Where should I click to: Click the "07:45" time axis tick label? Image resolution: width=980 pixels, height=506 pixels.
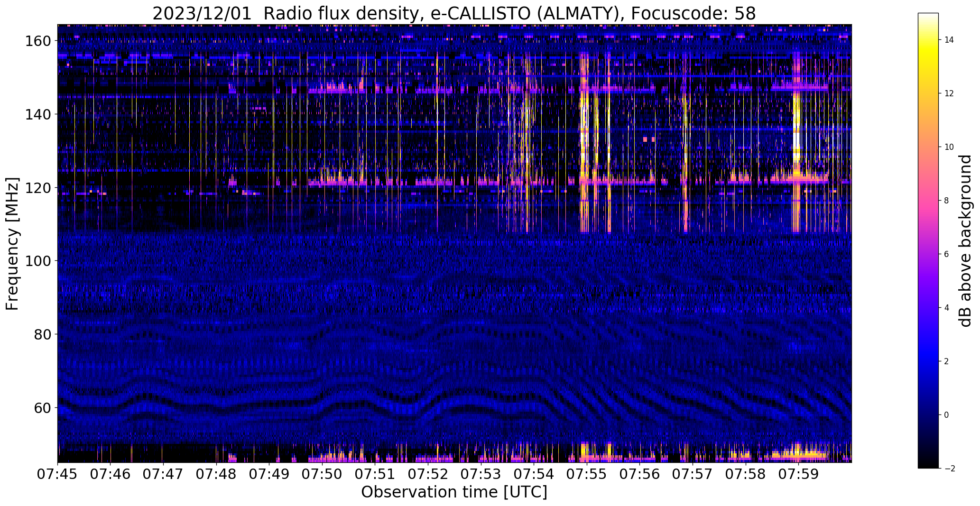click(x=57, y=474)
